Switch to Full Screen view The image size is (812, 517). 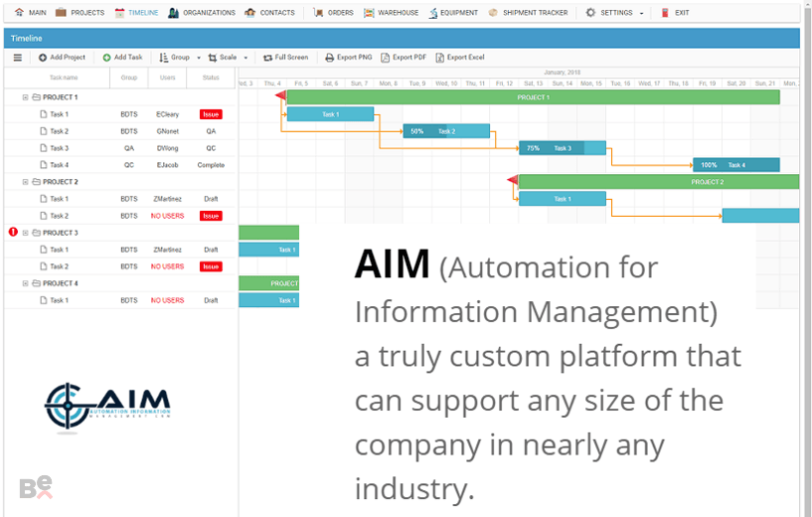(286, 58)
